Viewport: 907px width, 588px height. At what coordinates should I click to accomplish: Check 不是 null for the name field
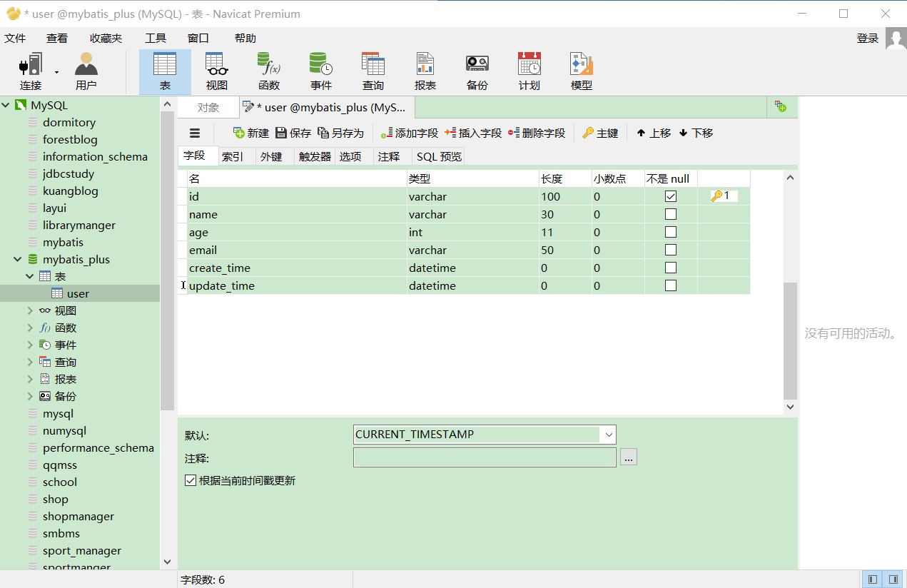[670, 214]
